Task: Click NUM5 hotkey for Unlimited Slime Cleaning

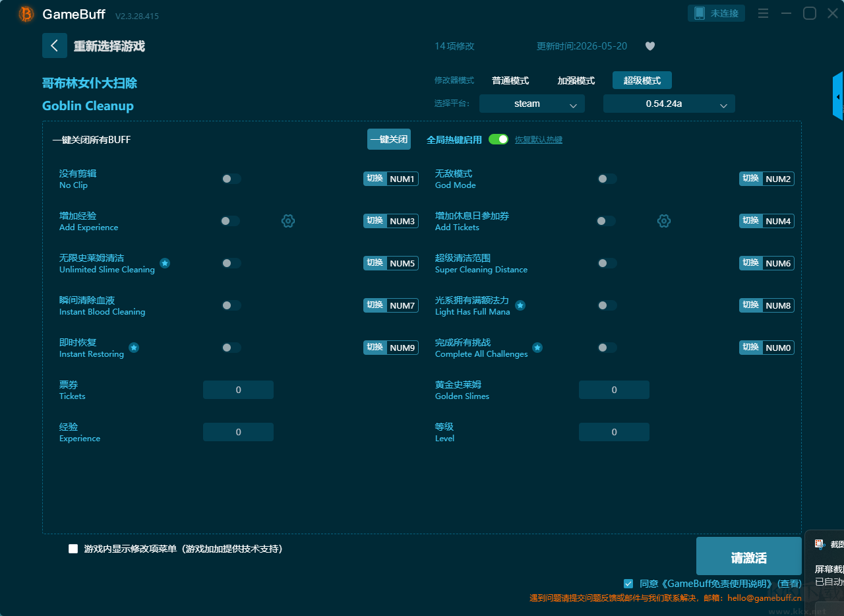Action: [391, 263]
